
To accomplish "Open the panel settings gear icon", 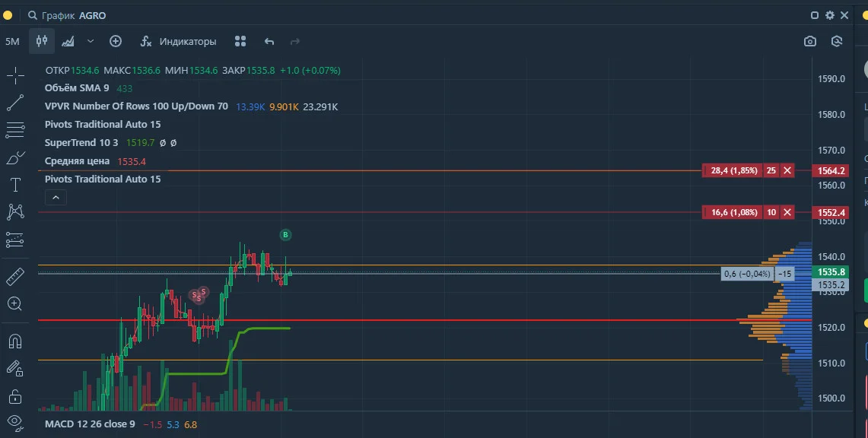I will pos(829,15).
